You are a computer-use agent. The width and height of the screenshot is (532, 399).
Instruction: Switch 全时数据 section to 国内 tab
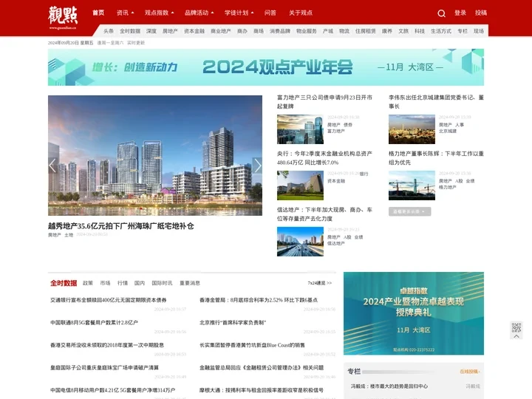140,283
